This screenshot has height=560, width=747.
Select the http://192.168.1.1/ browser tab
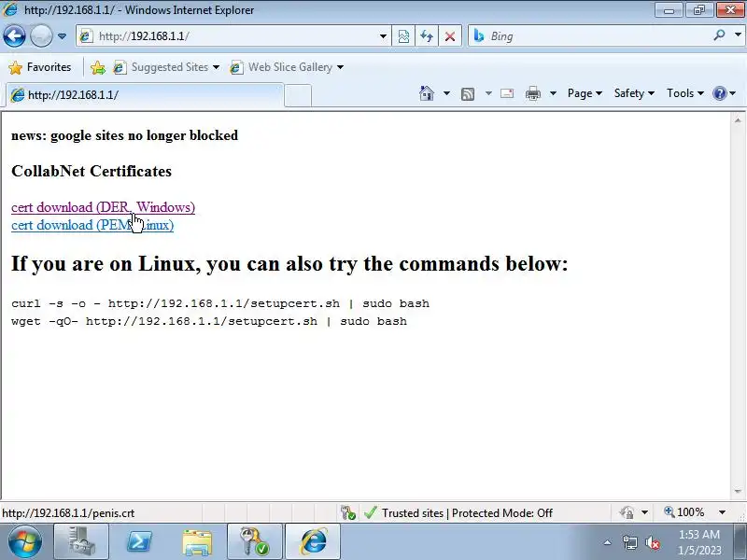pos(146,95)
